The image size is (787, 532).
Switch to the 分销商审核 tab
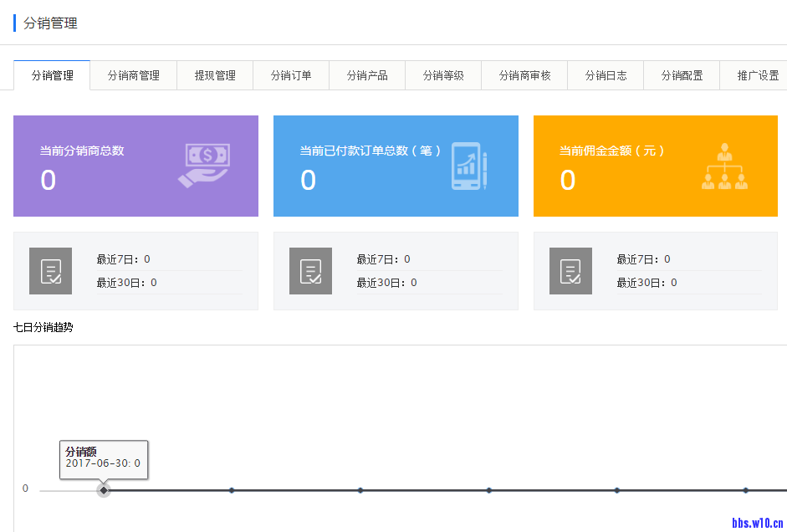524,75
